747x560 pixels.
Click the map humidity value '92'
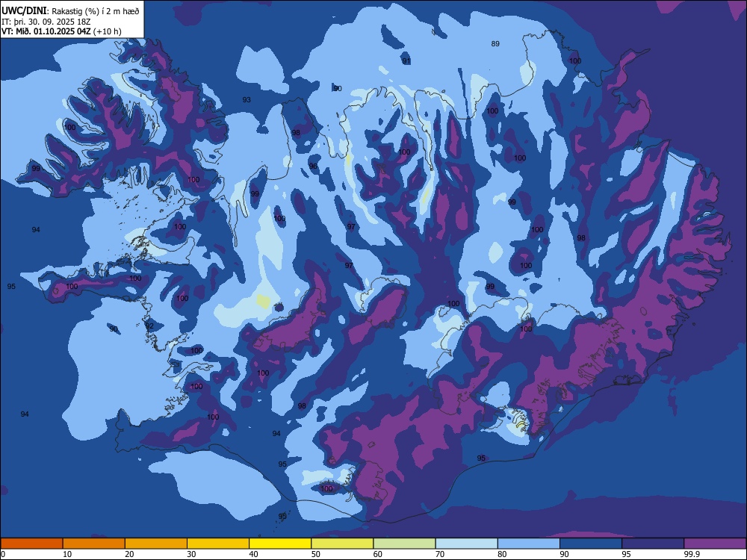pos(149,326)
